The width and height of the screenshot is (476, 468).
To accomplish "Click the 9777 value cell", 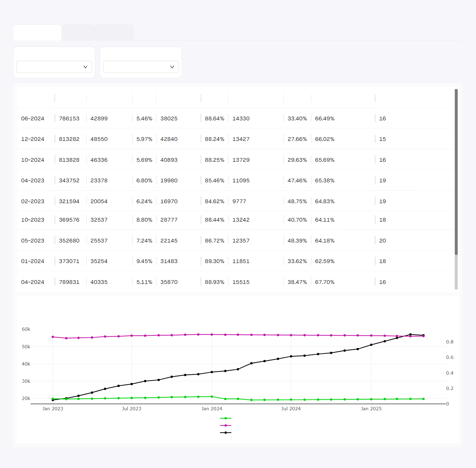I will tap(239, 201).
